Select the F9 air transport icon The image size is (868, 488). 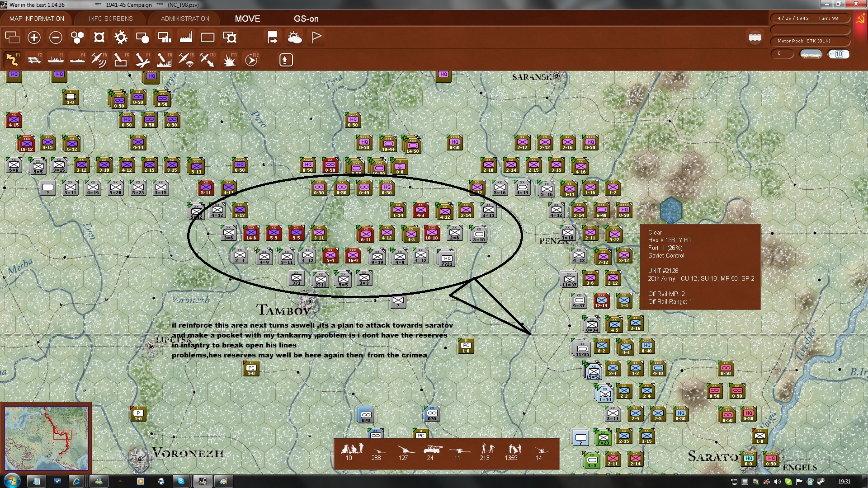pyautogui.click(x=186, y=60)
